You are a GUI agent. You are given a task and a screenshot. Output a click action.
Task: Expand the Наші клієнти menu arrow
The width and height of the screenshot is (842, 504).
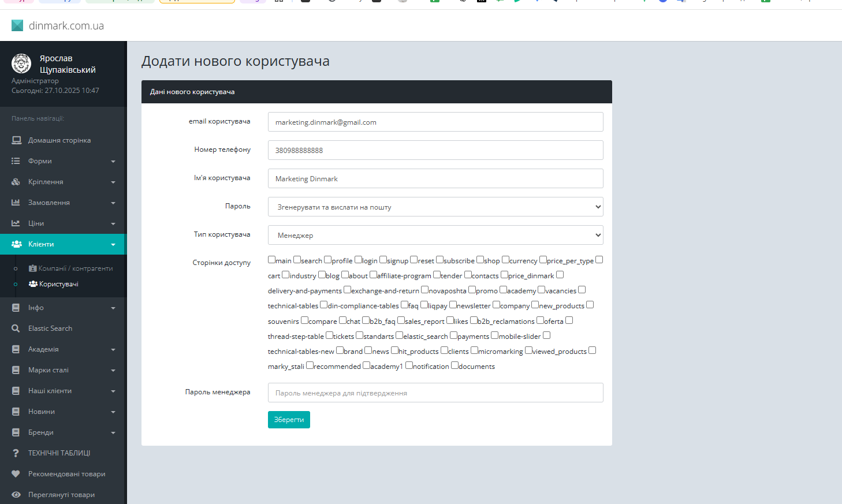[x=113, y=391]
